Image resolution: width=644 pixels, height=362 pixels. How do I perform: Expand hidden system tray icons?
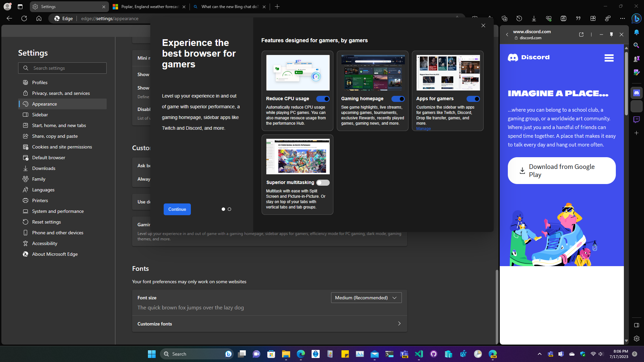click(540, 354)
